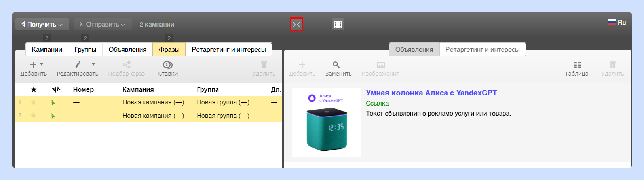Click the badge 2 above Фразы
Image resolution: width=644 pixels, height=180 pixels.
169,38
